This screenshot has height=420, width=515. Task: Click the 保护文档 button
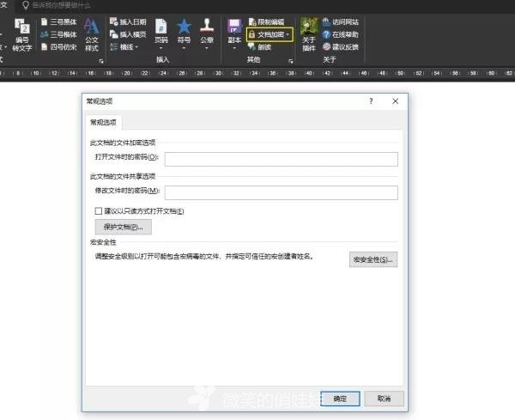[124, 227]
